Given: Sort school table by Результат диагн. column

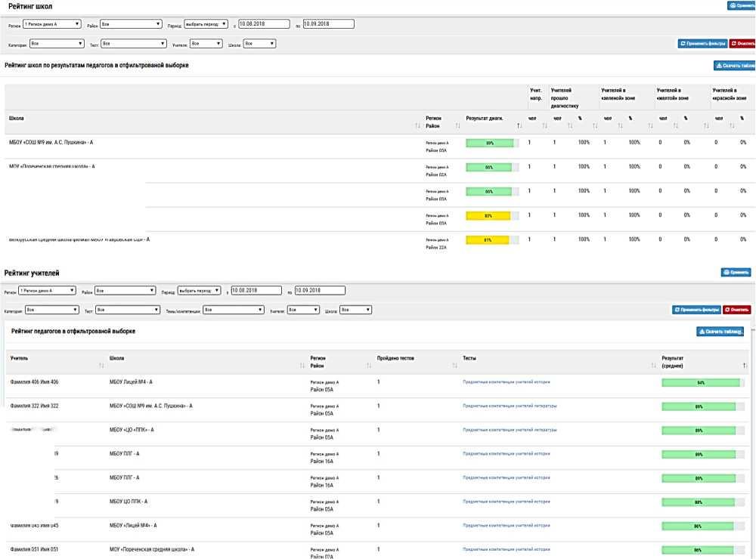Looking at the screenshot, I should pos(519,125).
